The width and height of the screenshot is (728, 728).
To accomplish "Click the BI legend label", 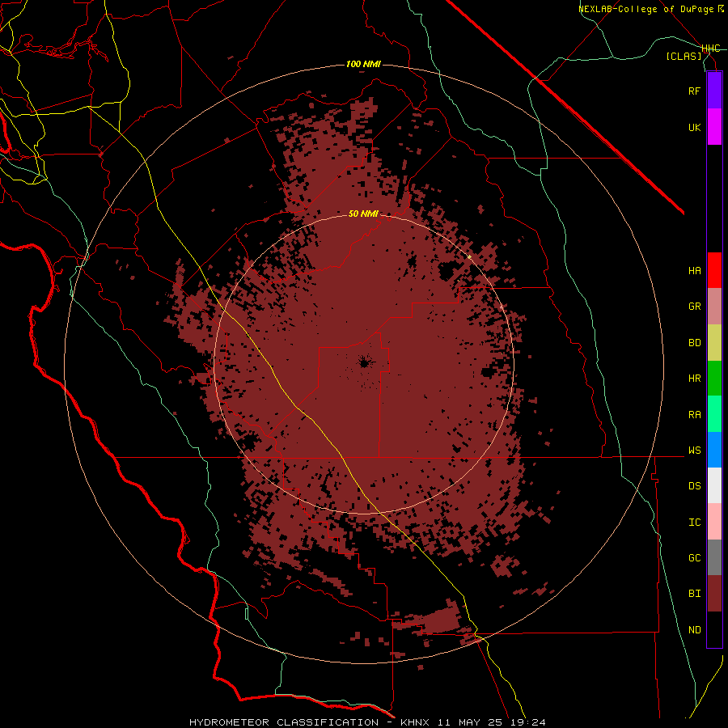I will (695, 594).
